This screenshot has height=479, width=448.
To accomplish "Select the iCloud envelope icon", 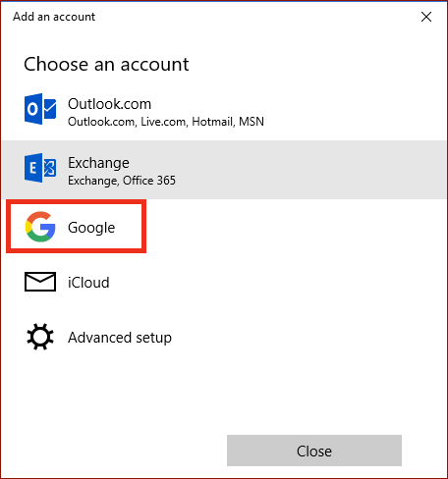I will [40, 282].
